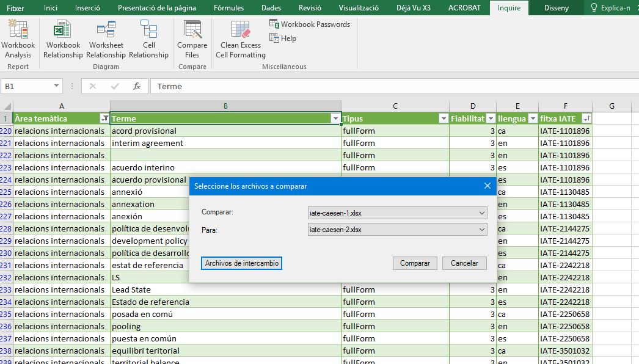Open the Àrea temàtica filter dropdown

click(104, 118)
